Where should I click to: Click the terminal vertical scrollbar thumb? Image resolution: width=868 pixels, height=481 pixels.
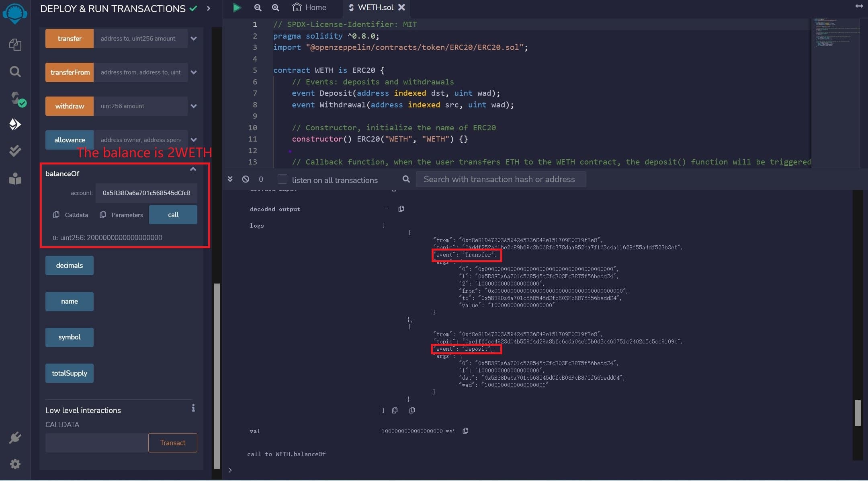tap(858, 413)
